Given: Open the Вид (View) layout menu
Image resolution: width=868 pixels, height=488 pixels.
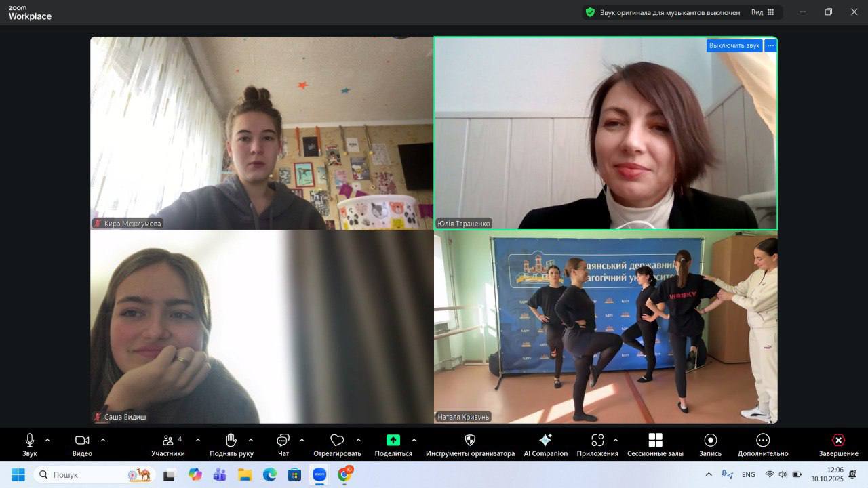Looking at the screenshot, I should [x=762, y=12].
